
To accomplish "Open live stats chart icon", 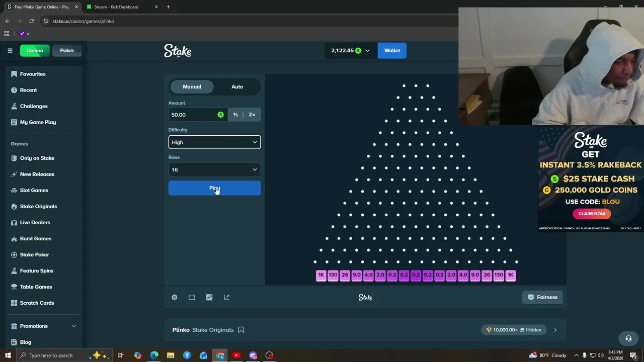I will pos(209,297).
